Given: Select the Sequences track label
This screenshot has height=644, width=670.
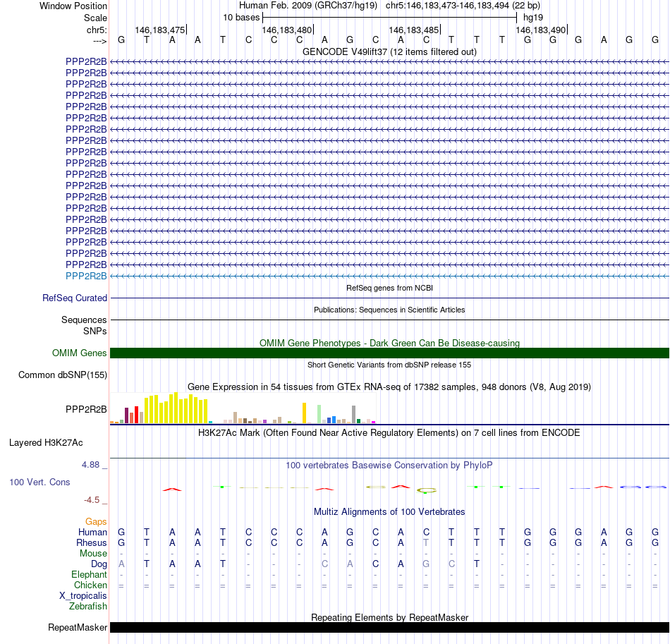Looking at the screenshot, I should pos(84,320).
